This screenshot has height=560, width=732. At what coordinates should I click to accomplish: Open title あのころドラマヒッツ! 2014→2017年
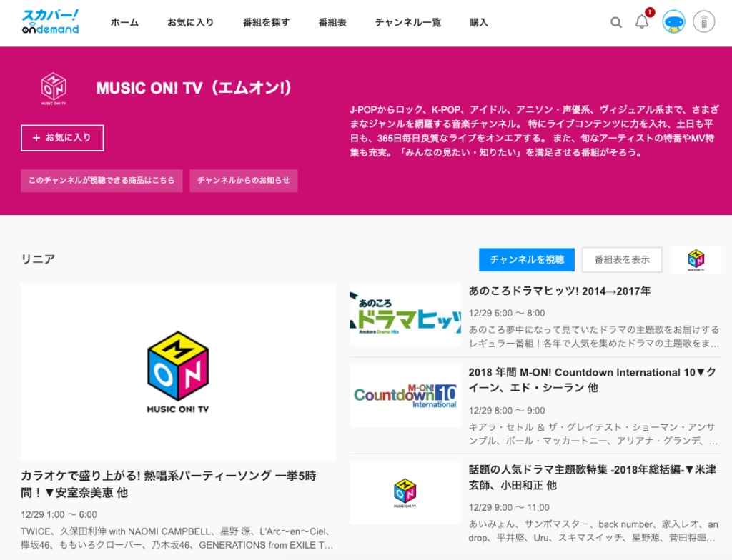560,291
